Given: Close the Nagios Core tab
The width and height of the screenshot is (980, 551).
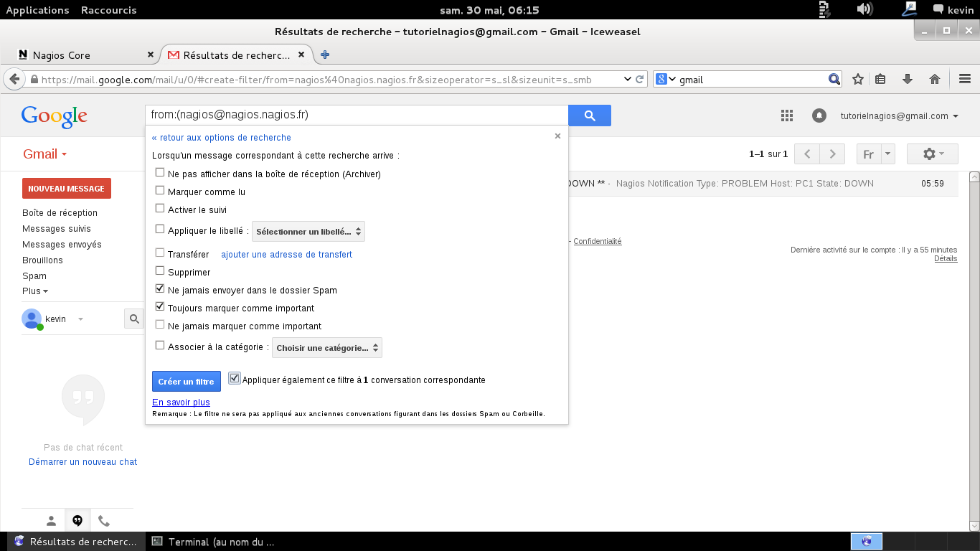Looking at the screenshot, I should [151, 55].
